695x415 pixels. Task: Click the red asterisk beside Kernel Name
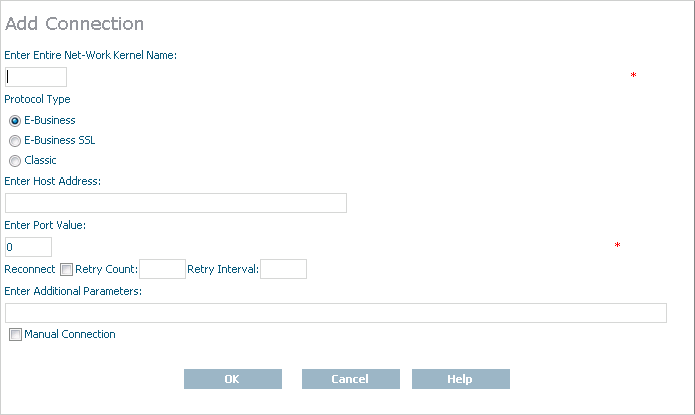(633, 77)
